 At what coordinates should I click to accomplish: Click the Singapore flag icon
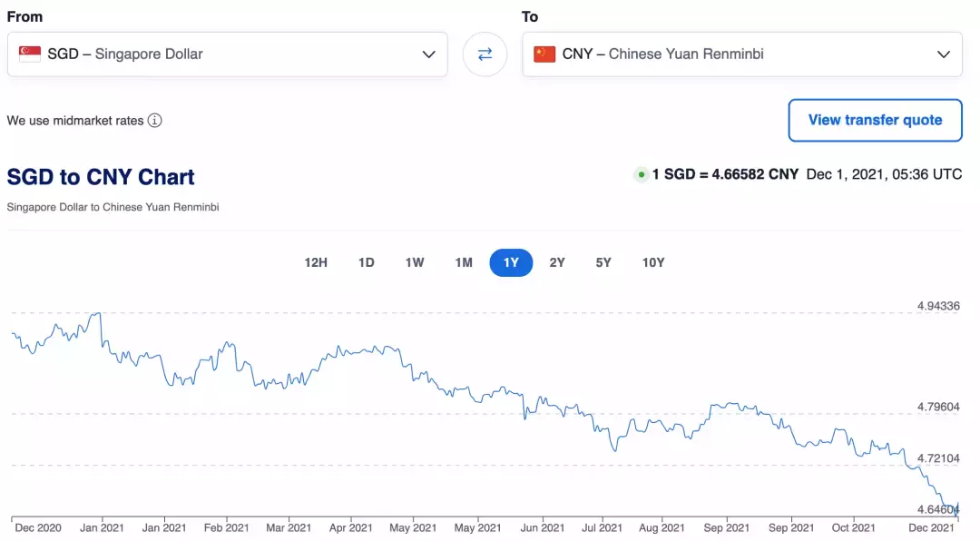30,54
